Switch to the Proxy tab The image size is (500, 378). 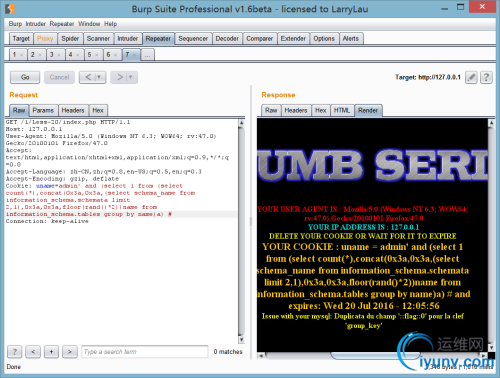[45, 39]
